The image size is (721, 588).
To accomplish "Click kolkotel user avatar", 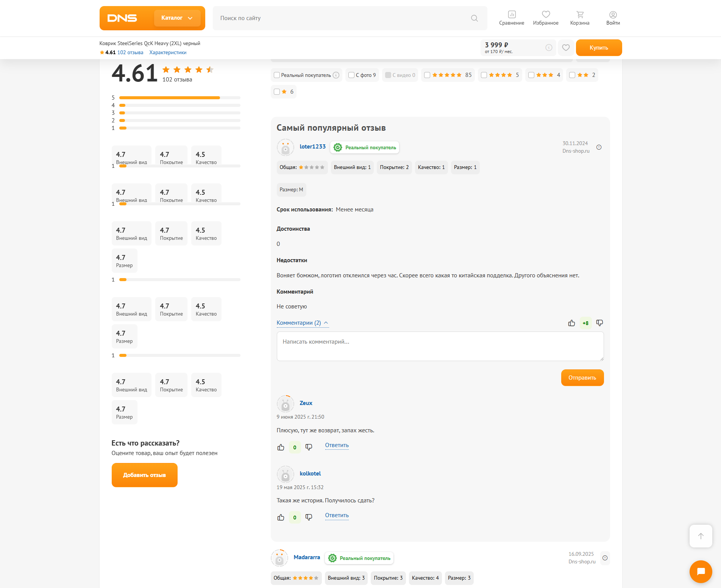I will [x=286, y=474].
